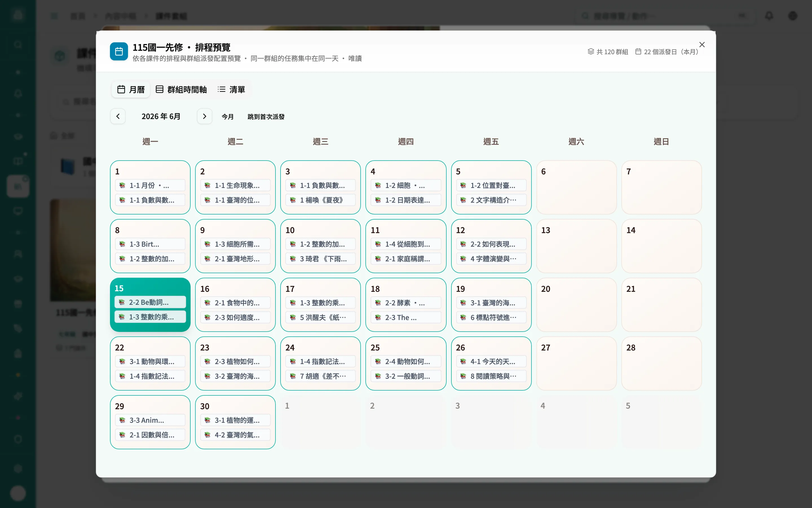
Task: Open task 1-3 細胞所需 on June 9
Action: click(x=235, y=244)
